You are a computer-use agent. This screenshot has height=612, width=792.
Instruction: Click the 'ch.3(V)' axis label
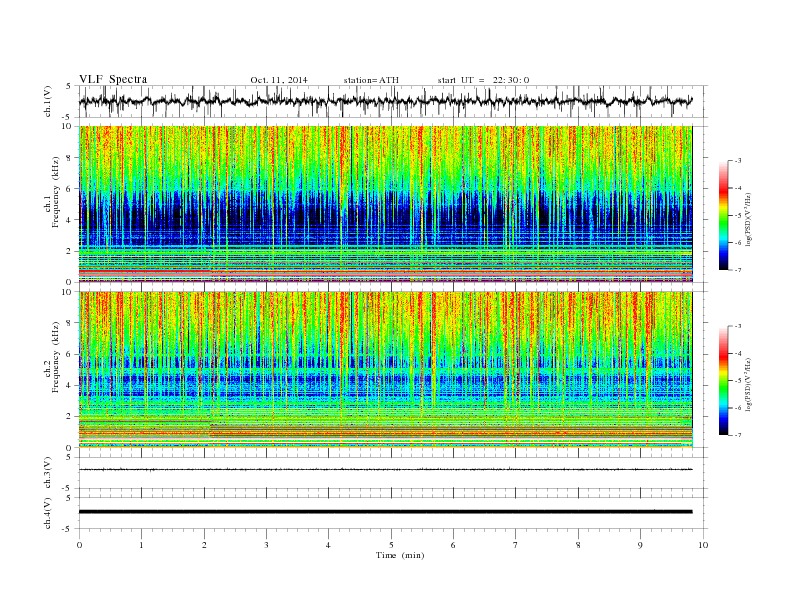click(47, 473)
